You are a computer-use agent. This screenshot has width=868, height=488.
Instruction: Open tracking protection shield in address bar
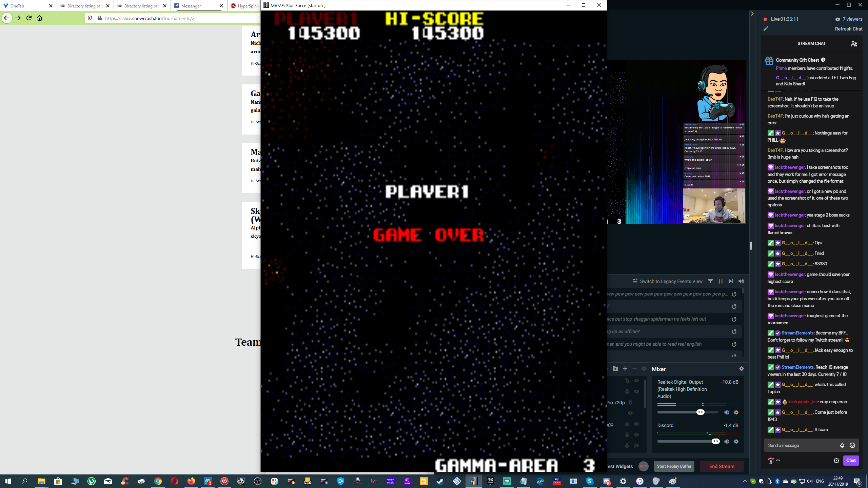(x=90, y=18)
